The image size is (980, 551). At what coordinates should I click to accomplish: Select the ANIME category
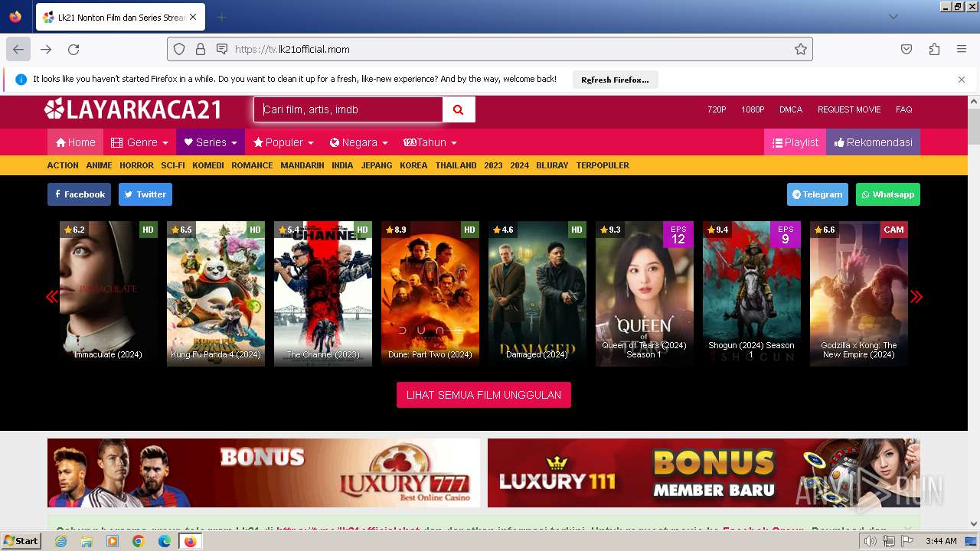point(99,165)
